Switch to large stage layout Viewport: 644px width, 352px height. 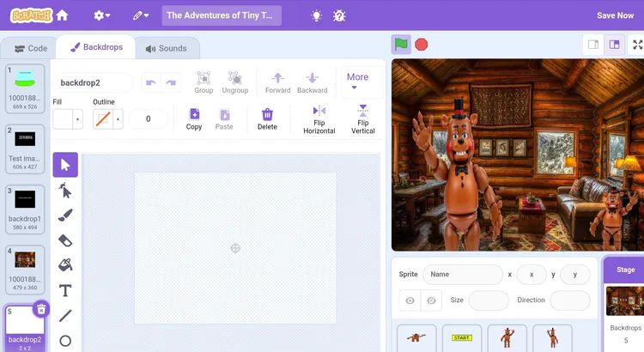click(x=614, y=45)
